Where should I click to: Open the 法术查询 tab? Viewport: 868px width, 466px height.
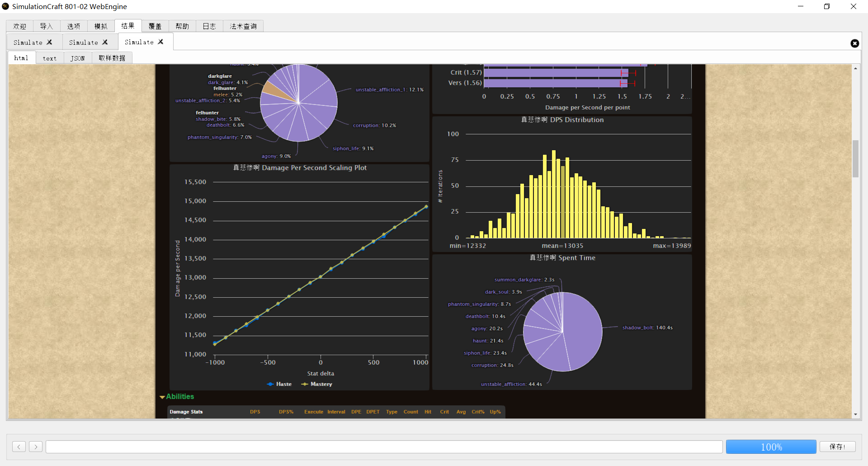[243, 26]
